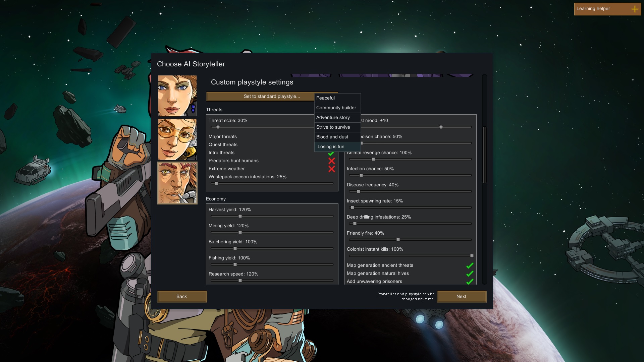Click the Quest threats label
644x362 pixels.
[223, 145]
